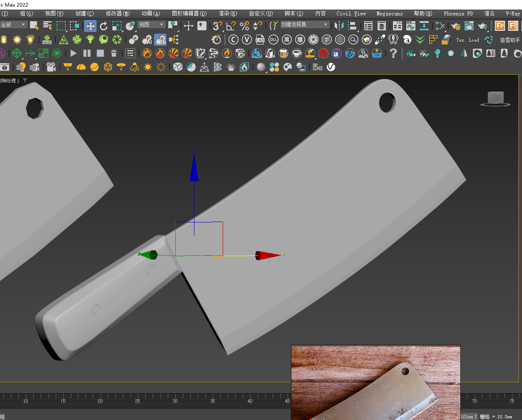Click the question mark help icon
Viewport: 522px width, 420px height.
coord(393,53)
